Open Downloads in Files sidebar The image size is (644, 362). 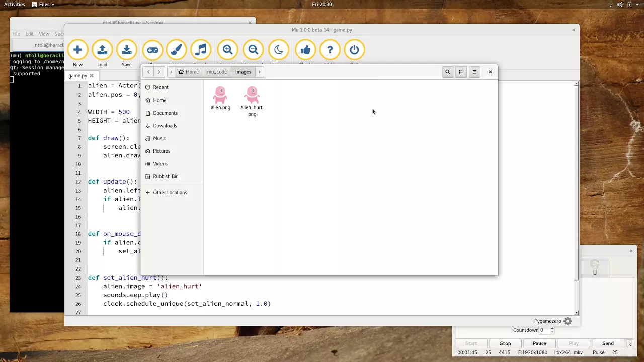coord(172,126)
